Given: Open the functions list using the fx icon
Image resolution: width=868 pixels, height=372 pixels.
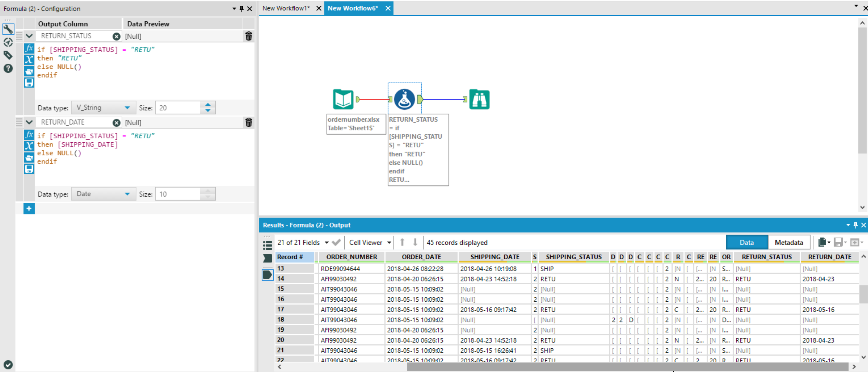Looking at the screenshot, I should coord(29,48).
